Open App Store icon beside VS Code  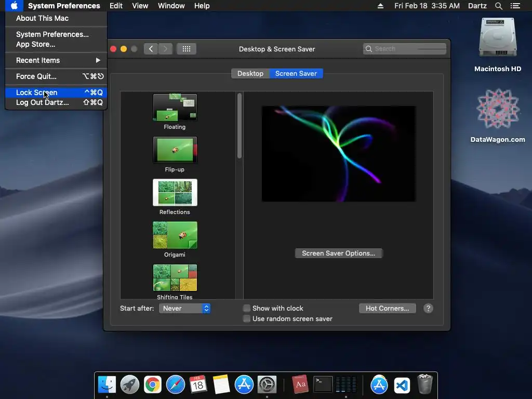[x=379, y=384]
